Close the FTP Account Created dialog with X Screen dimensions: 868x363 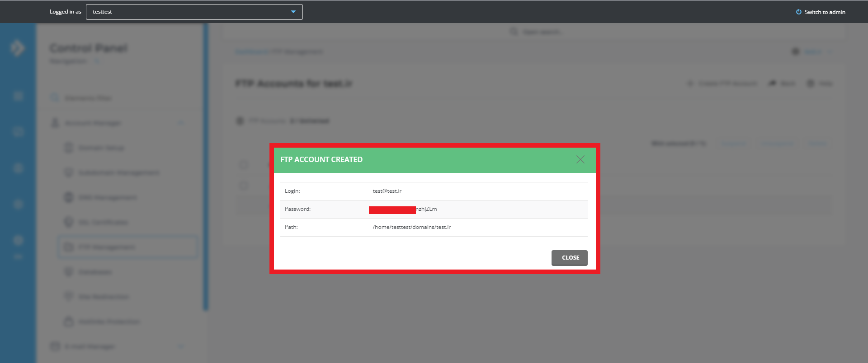tap(580, 159)
